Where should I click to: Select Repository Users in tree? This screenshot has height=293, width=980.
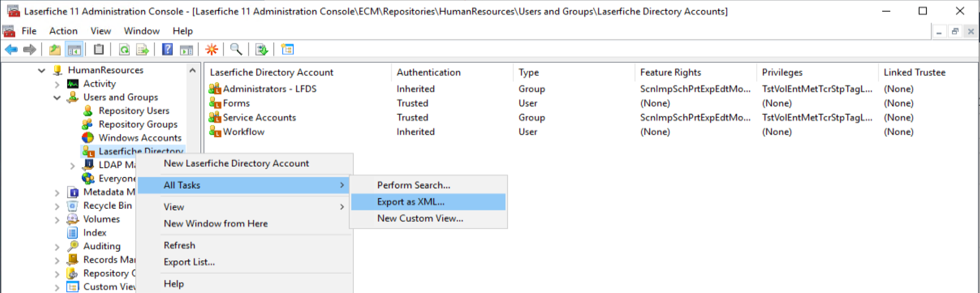[134, 111]
